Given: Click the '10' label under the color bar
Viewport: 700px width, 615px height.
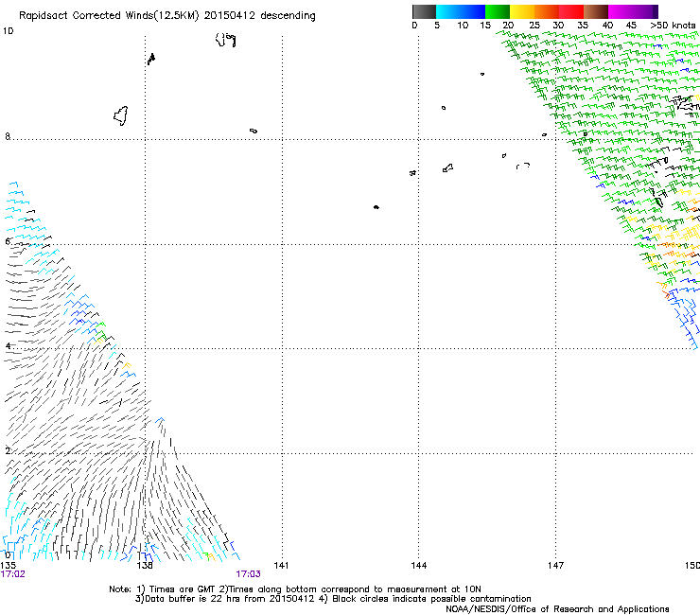Looking at the screenshot, I should coord(463,26).
